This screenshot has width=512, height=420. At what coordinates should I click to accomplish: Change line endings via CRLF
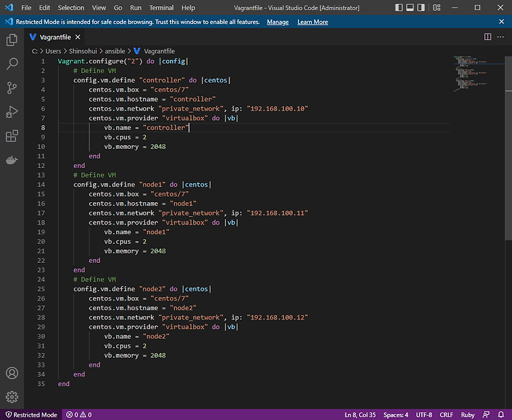[x=446, y=415]
